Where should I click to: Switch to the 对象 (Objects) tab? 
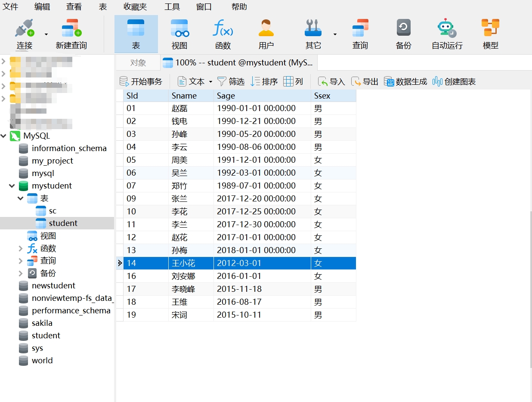click(138, 63)
